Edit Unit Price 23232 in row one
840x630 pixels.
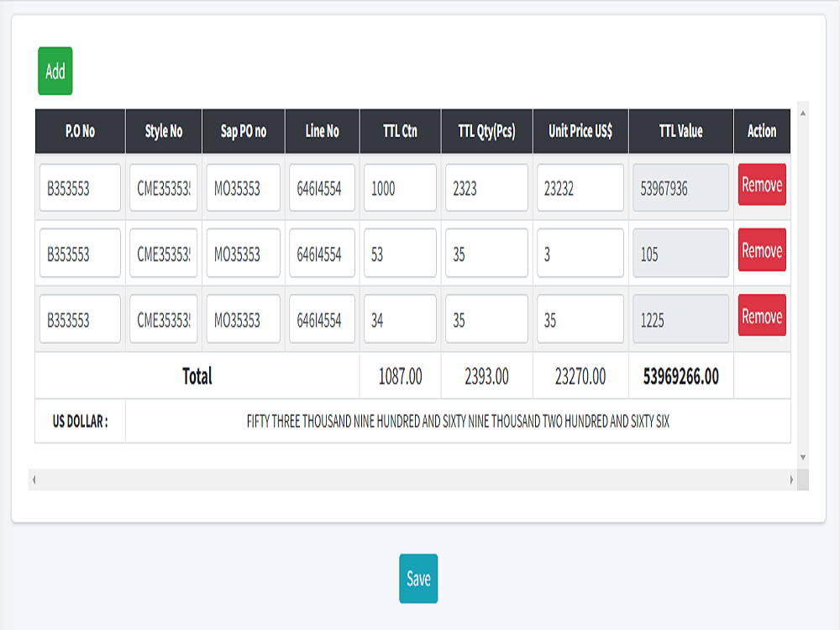[x=580, y=186]
